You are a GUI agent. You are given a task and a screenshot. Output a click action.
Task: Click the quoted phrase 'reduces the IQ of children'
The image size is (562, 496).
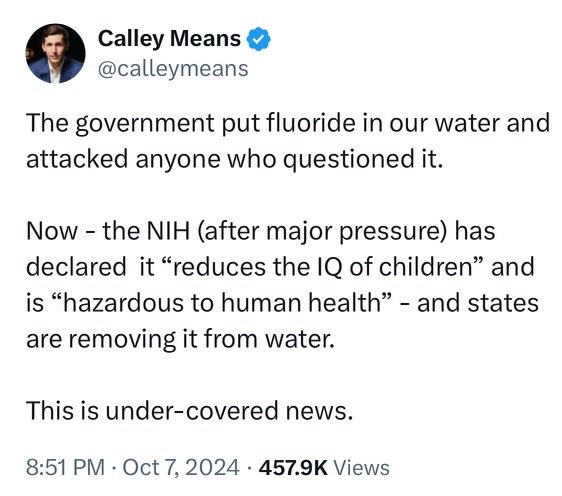tap(322, 267)
